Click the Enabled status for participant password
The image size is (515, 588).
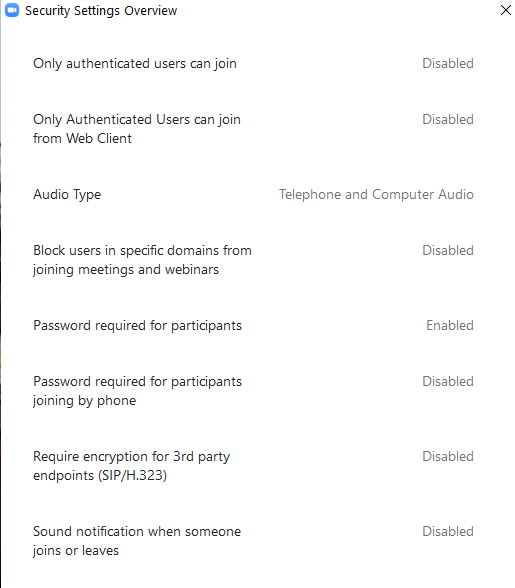coord(450,325)
